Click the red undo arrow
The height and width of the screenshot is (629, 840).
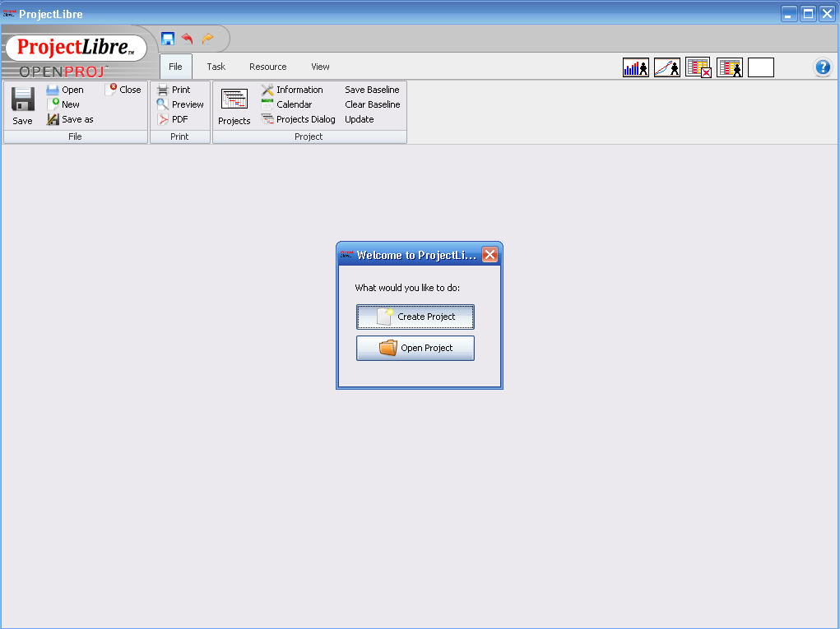pyautogui.click(x=187, y=39)
